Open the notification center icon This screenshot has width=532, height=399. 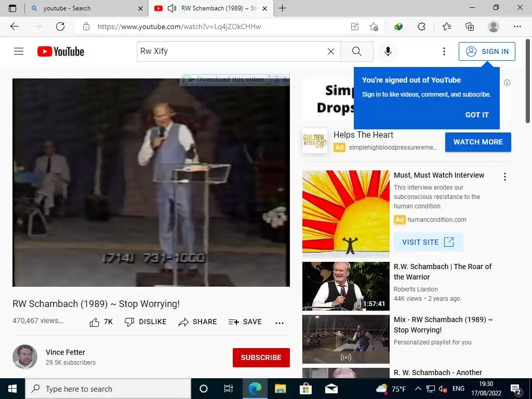point(516,389)
